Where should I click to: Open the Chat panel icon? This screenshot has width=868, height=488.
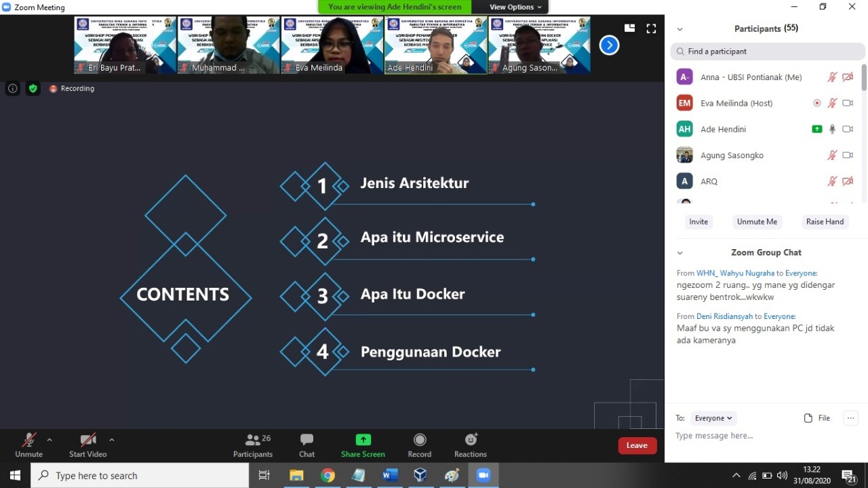click(x=307, y=440)
